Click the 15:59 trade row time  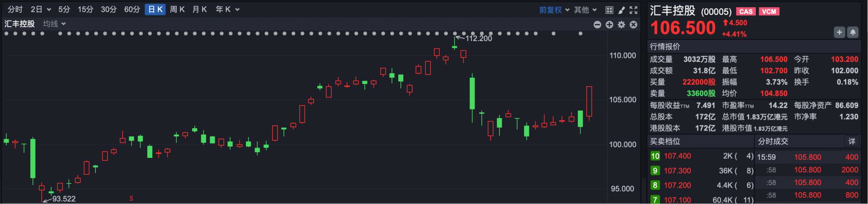coord(766,157)
